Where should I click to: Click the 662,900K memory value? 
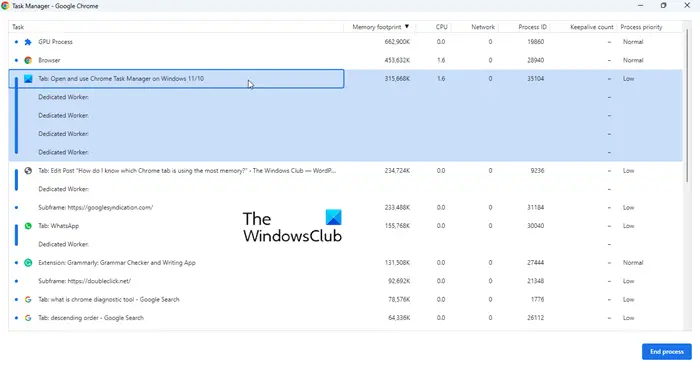397,42
